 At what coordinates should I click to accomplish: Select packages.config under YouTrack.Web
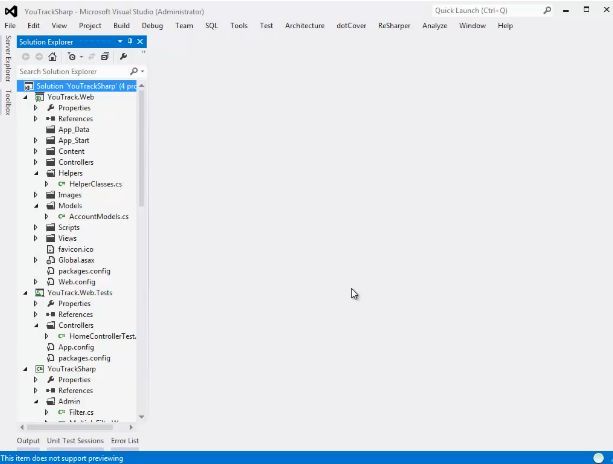pos(84,271)
